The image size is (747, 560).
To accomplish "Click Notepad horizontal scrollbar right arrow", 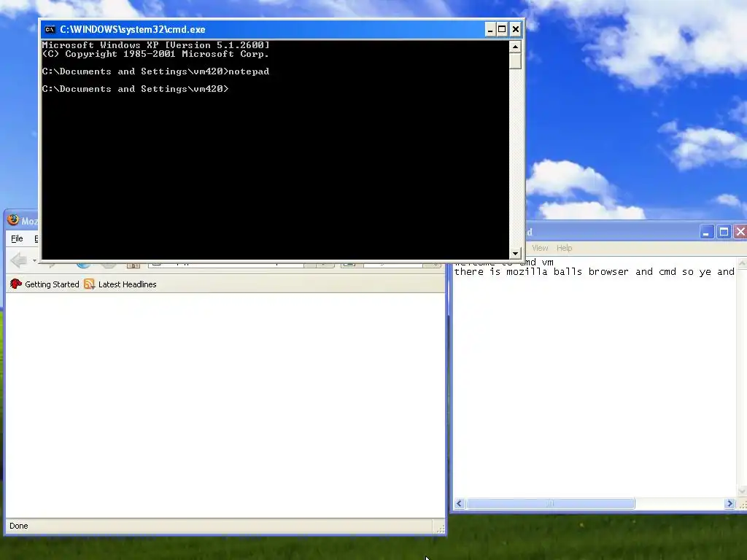I will tap(729, 503).
